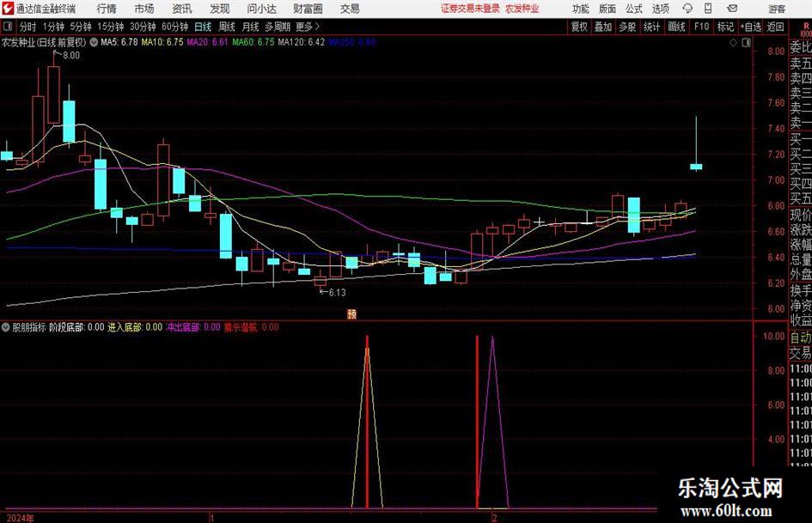
Task: Switch to 5分钟 period tab
Action: (x=81, y=27)
